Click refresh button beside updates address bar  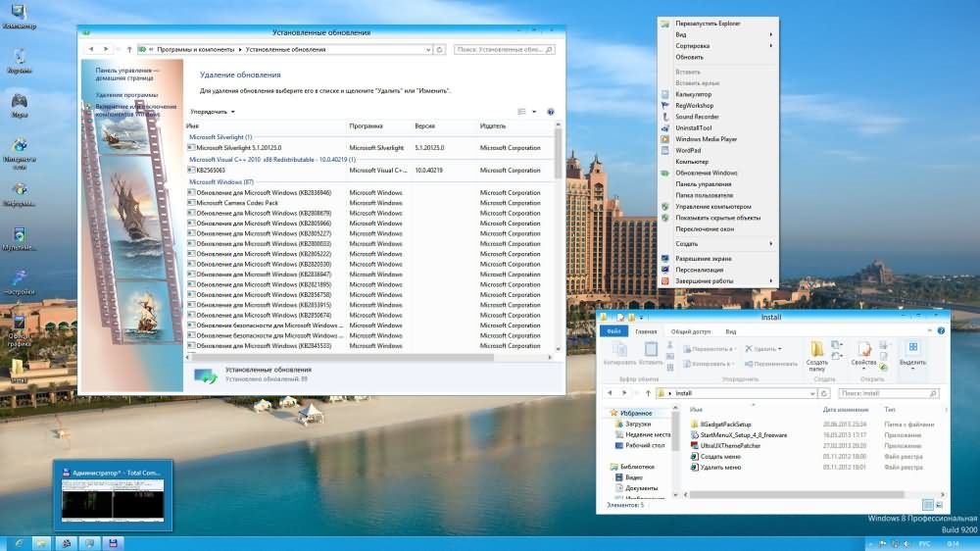coord(440,48)
